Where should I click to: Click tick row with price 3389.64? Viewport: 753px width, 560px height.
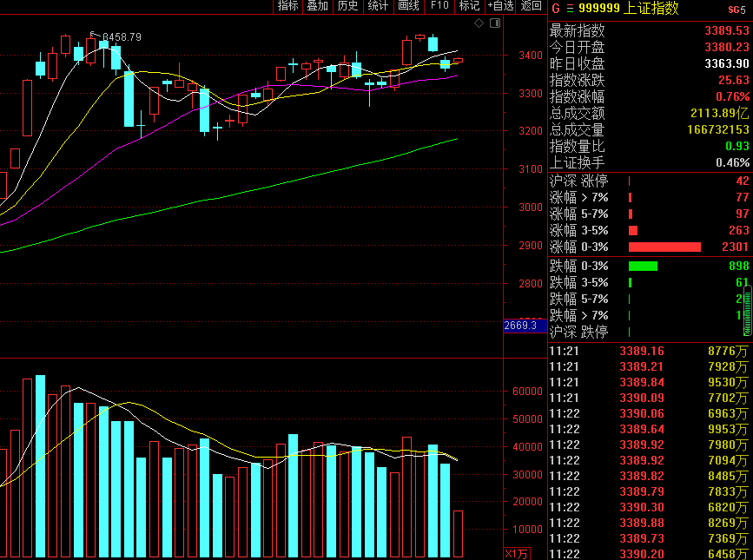click(650, 430)
